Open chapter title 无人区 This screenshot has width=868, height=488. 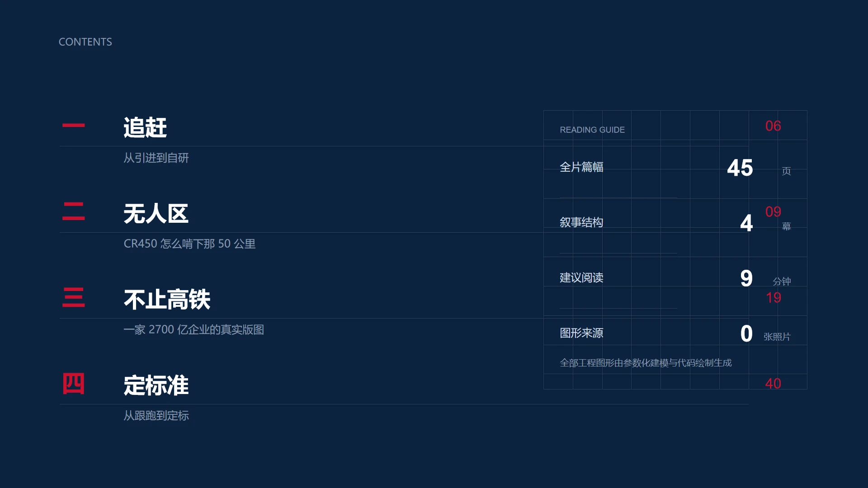(156, 213)
